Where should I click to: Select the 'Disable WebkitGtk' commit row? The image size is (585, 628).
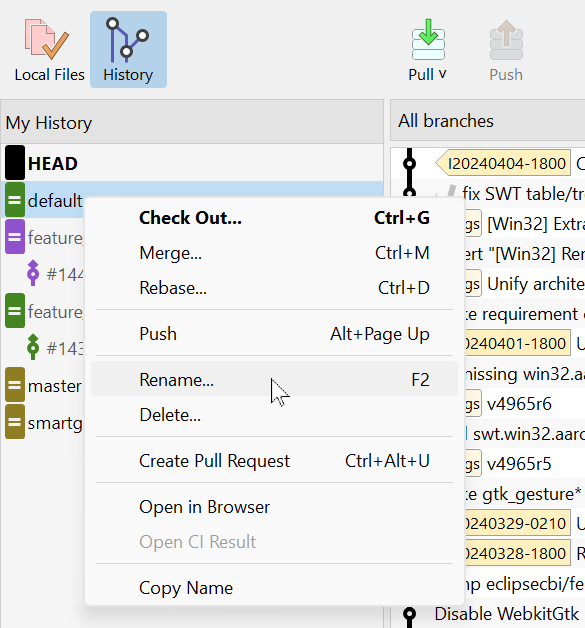click(507, 614)
